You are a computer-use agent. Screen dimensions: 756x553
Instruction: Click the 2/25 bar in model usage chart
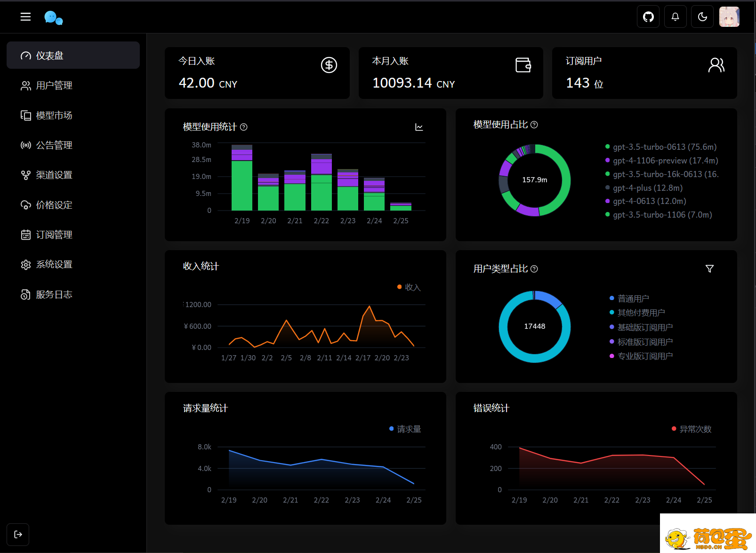pyautogui.click(x=401, y=207)
